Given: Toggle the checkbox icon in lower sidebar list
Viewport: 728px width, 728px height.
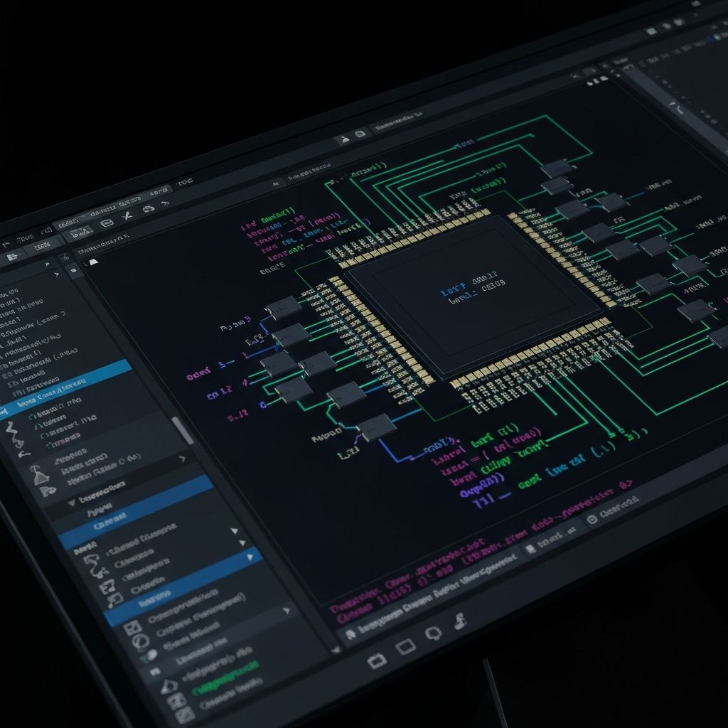Looking at the screenshot, I should [x=132, y=628].
